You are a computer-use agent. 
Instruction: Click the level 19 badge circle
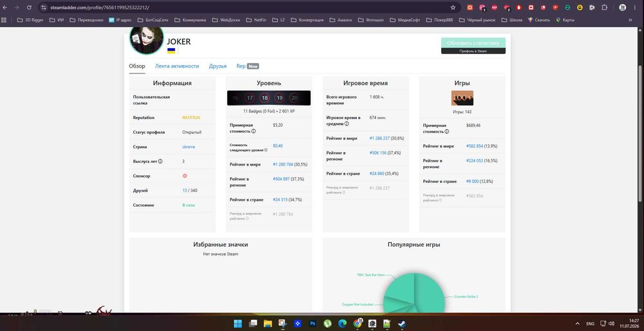tap(279, 98)
